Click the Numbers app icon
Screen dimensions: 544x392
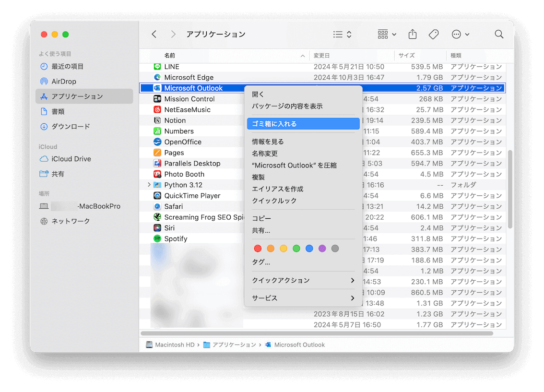click(x=157, y=131)
